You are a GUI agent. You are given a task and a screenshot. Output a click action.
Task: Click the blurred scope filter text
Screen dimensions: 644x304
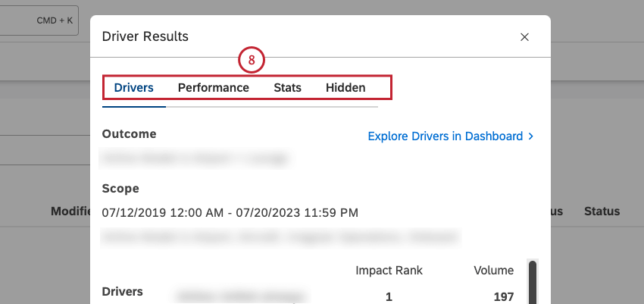coord(281,238)
